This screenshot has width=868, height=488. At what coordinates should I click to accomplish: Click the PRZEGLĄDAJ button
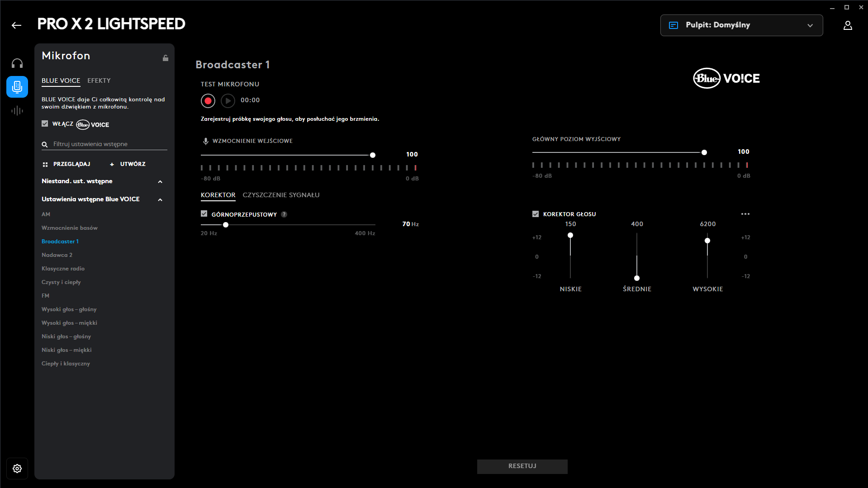[x=66, y=164]
